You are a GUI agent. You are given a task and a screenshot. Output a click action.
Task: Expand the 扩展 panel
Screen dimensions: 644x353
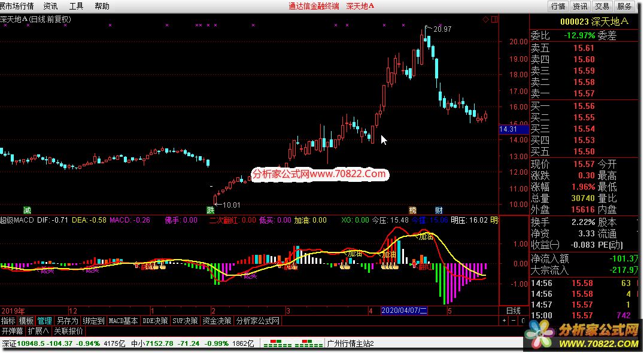39,331
